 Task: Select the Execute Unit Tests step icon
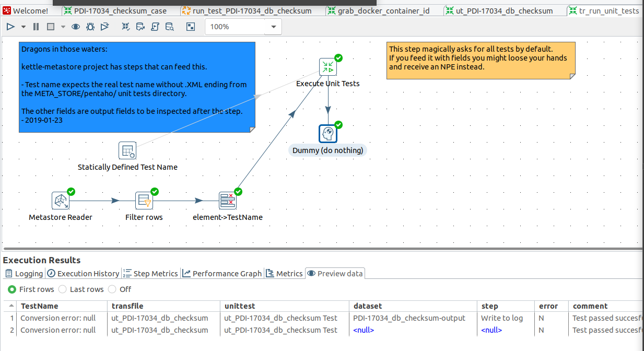328,67
